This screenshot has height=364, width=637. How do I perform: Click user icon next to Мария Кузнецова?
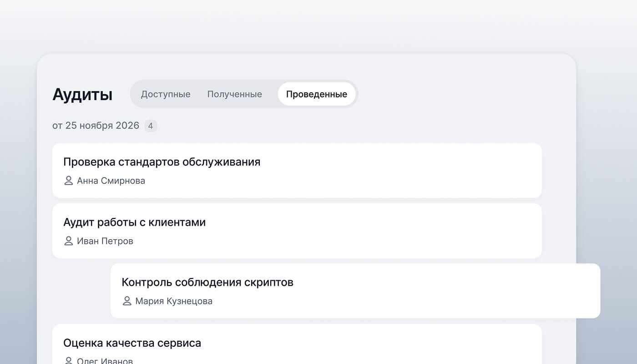click(127, 301)
